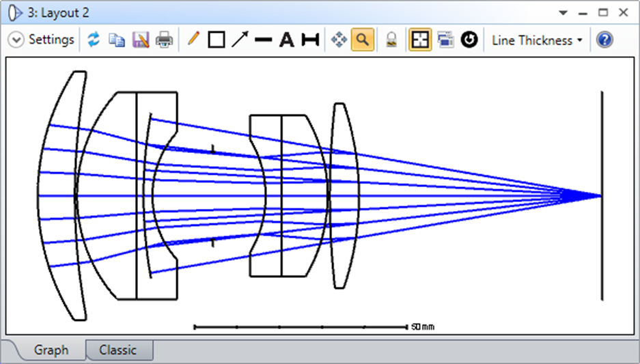Select the rectangle drawing tool
640x364 pixels.
coord(217,40)
